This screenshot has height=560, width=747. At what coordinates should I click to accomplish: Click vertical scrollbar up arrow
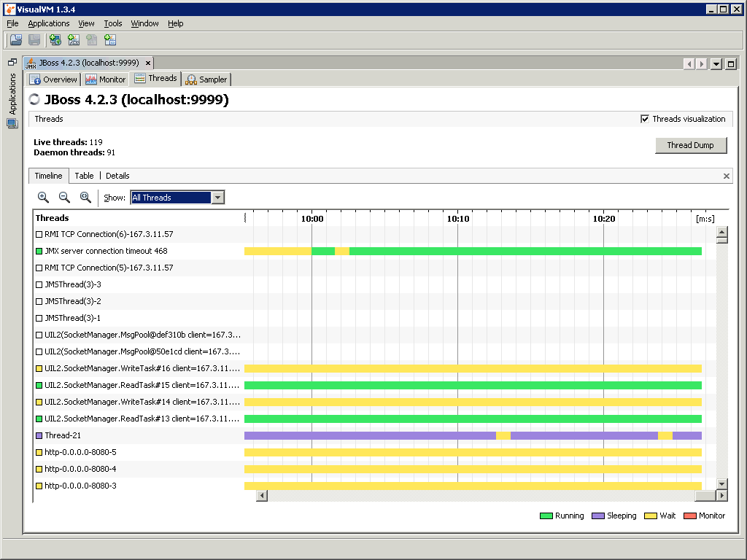(721, 232)
